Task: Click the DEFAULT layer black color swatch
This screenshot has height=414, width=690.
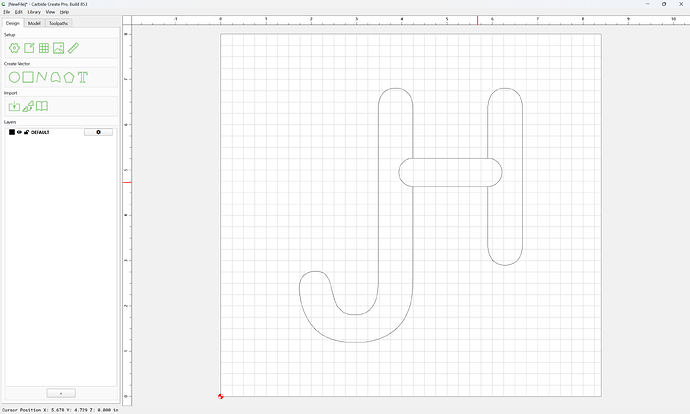Action: (12, 132)
